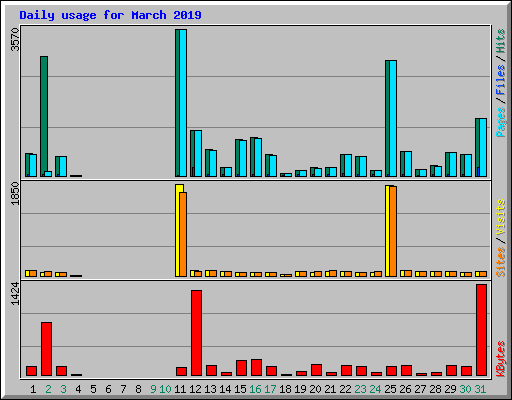Image resolution: width=512 pixels, height=400 pixels.
Task: Click the 3570 axis maximum value
Action: coord(15,39)
